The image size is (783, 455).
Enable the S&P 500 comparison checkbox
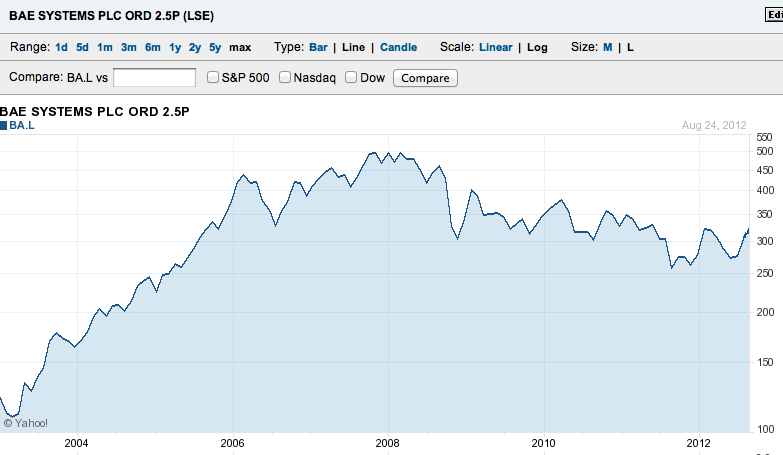213,77
